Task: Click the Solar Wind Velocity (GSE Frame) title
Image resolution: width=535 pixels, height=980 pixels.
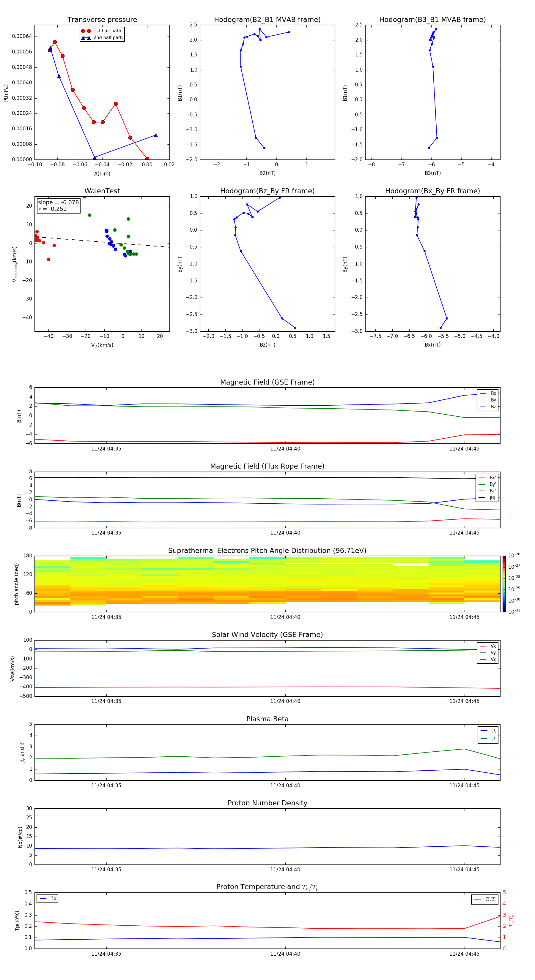Action: [267, 635]
